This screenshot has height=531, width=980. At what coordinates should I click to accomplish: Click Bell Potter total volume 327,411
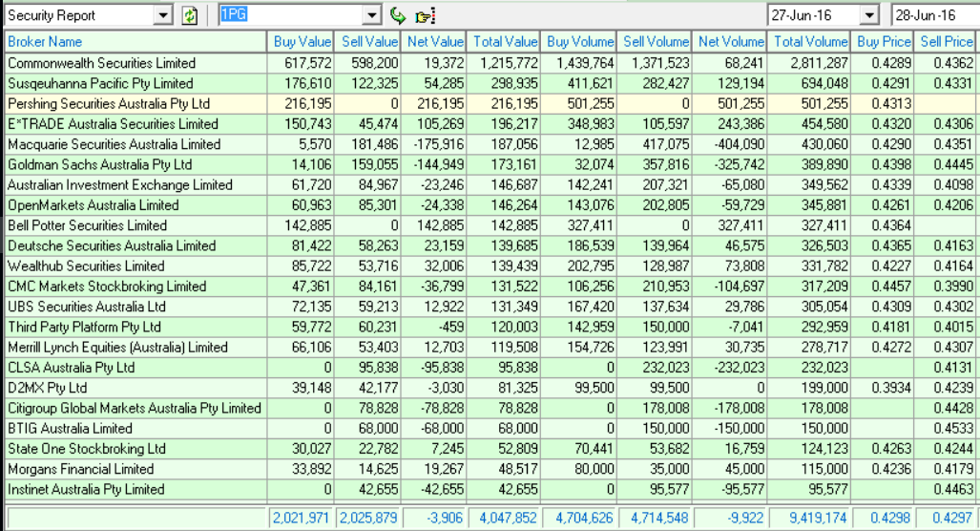click(x=824, y=225)
